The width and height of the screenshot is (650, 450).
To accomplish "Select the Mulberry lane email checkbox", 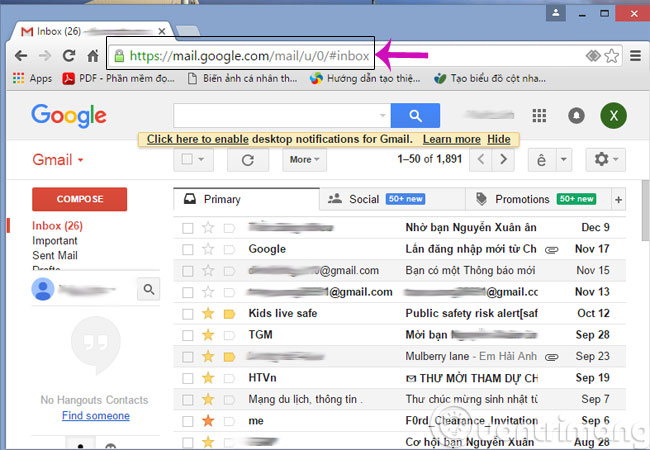I will pos(188,357).
